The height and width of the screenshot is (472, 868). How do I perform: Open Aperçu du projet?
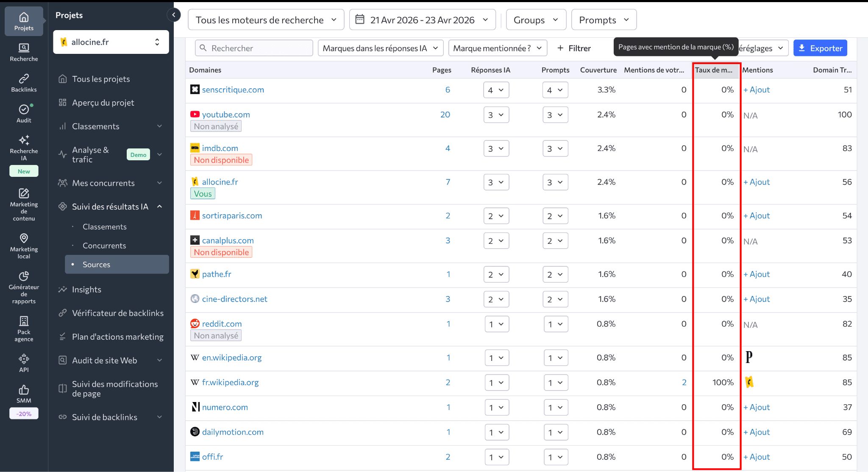[x=103, y=103]
